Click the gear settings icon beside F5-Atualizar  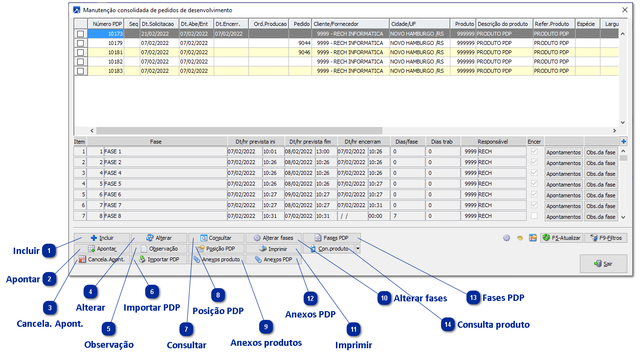(x=507, y=238)
